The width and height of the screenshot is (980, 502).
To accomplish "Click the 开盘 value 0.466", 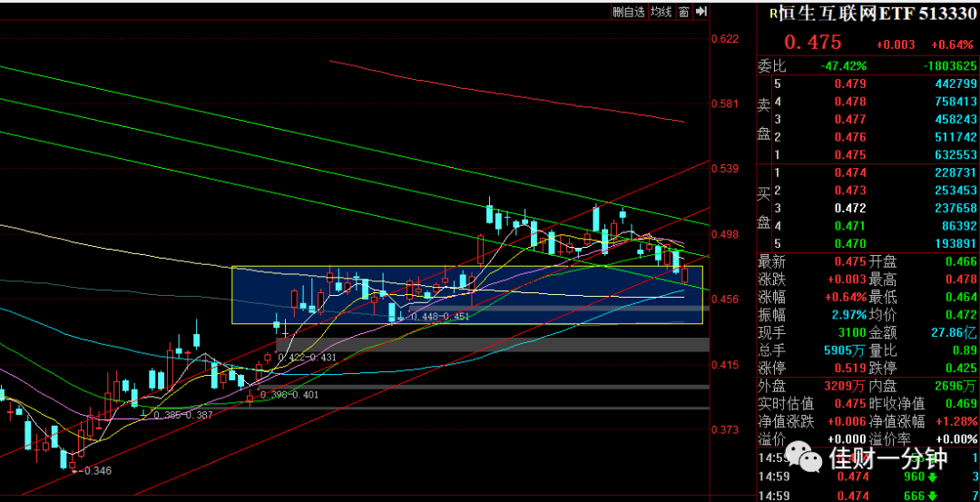I will coord(963,261).
